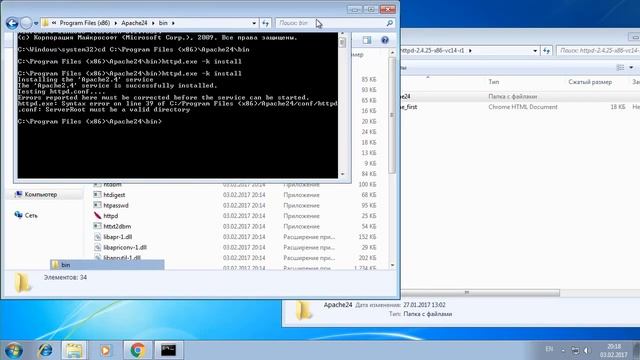The width and height of the screenshot is (640, 360).
Task: Refresh the httpd-2.4.25 window
Action: pos(547,51)
